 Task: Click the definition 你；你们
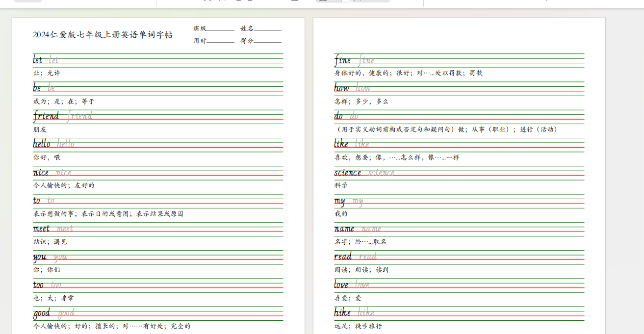(47, 270)
